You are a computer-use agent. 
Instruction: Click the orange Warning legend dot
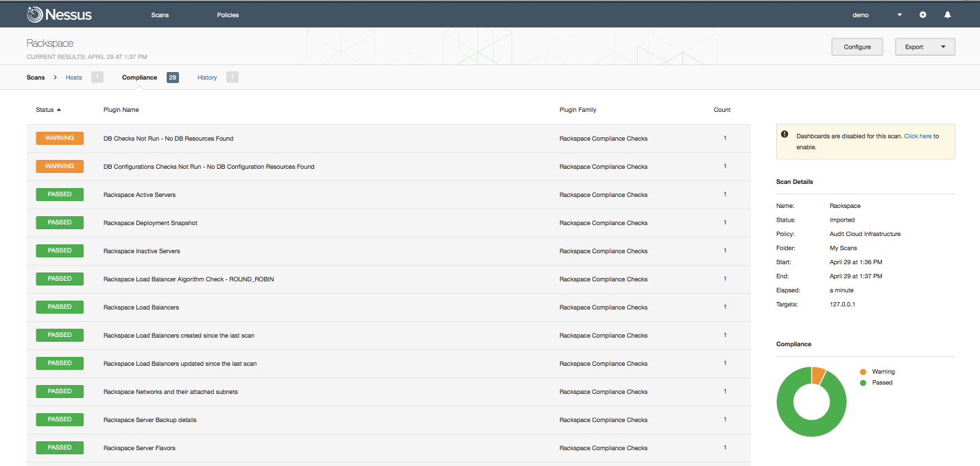pyautogui.click(x=863, y=372)
